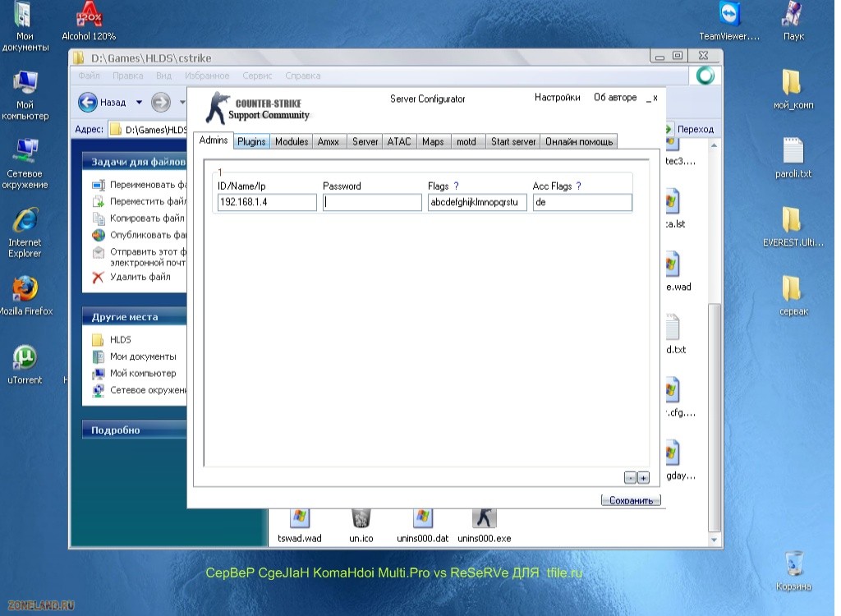Click the help question mark beside Flags
This screenshot has width=841, height=616.
pos(456,186)
